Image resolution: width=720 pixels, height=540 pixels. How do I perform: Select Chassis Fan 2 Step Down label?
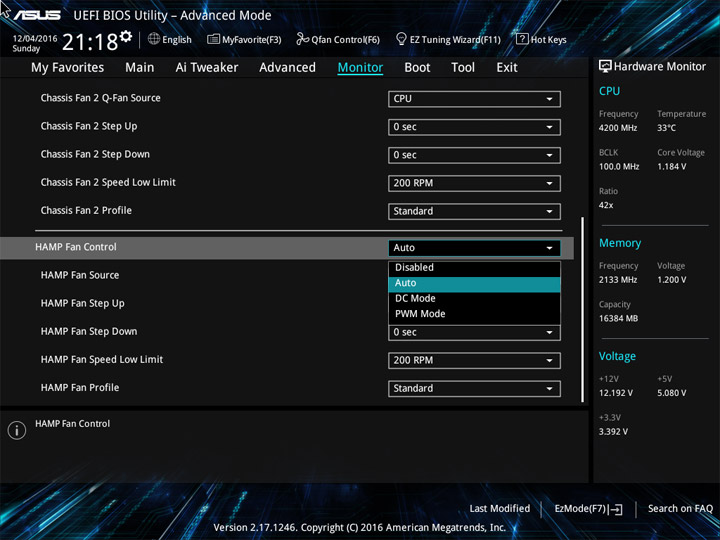pyautogui.click(x=95, y=154)
